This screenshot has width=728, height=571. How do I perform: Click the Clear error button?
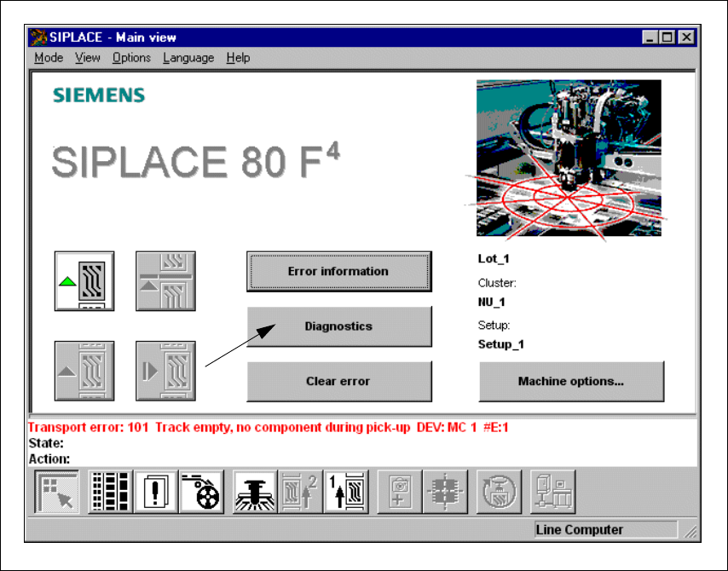click(x=339, y=381)
